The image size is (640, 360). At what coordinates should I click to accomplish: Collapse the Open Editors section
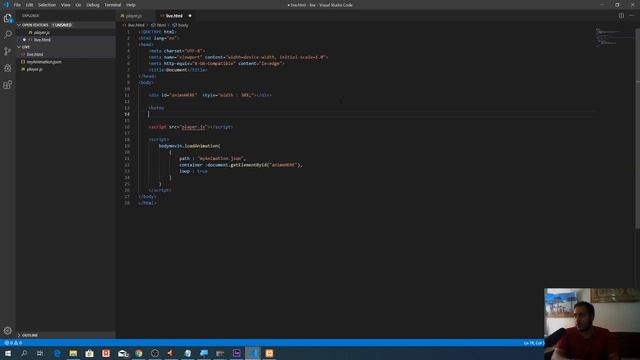pos(65,25)
